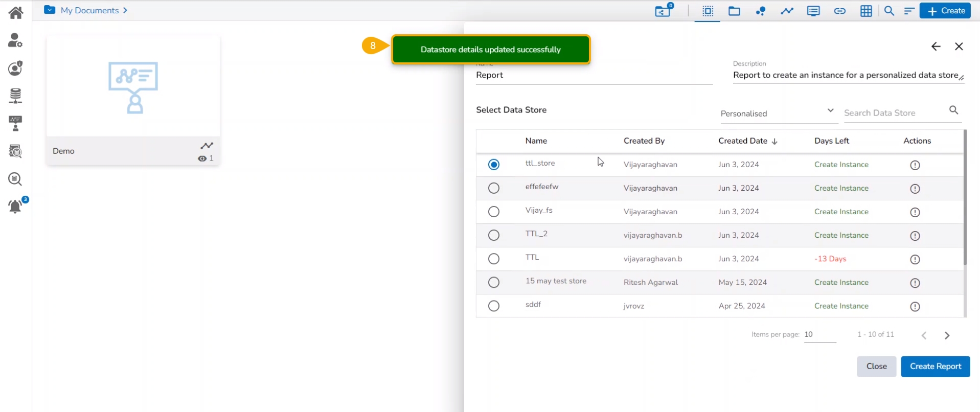Click info action icon for TTL_2 row
980x412 pixels.
click(915, 236)
